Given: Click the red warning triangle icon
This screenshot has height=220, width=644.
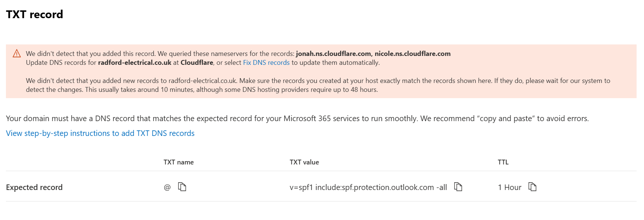Looking at the screenshot, I should click(17, 54).
